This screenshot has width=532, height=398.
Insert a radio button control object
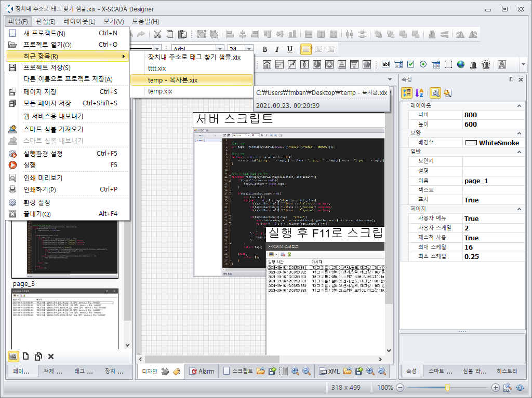(423, 64)
